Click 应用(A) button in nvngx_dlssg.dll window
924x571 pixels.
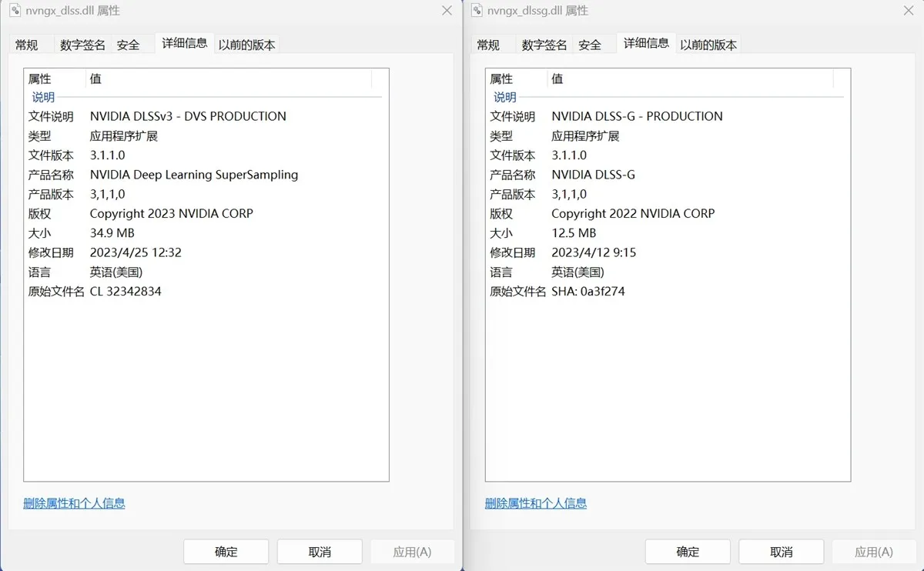[875, 552]
